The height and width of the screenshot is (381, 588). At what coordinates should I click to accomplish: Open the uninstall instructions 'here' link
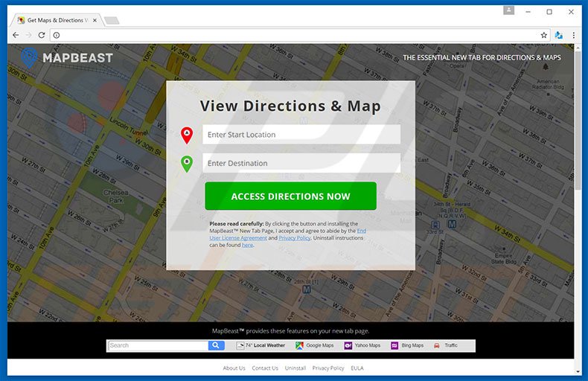coord(247,245)
